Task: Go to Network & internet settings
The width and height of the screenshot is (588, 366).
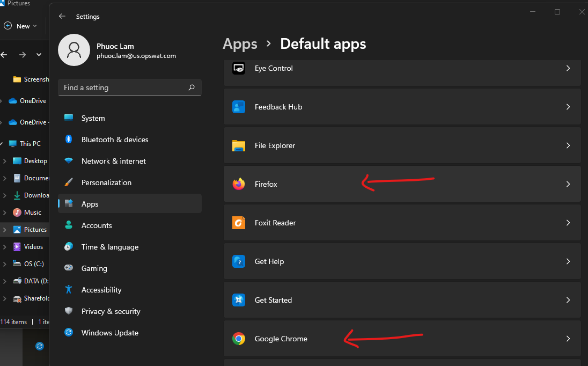Action: (x=130, y=161)
